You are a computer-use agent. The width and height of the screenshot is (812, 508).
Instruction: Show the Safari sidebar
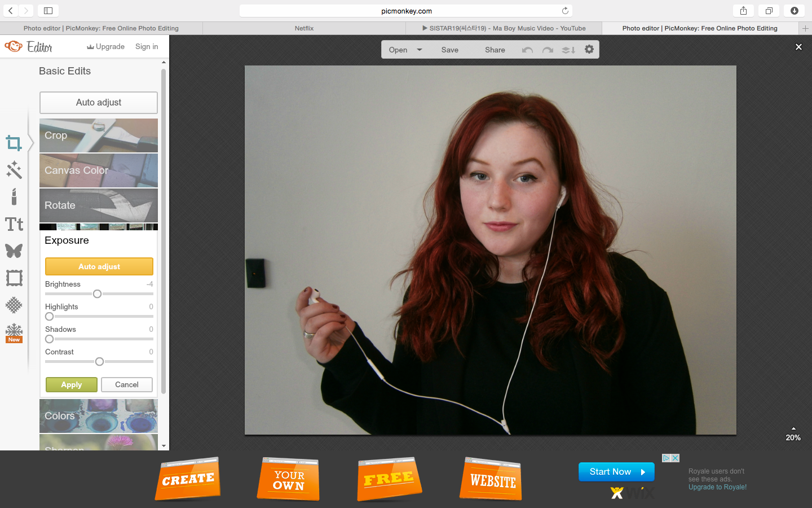pyautogui.click(x=48, y=11)
